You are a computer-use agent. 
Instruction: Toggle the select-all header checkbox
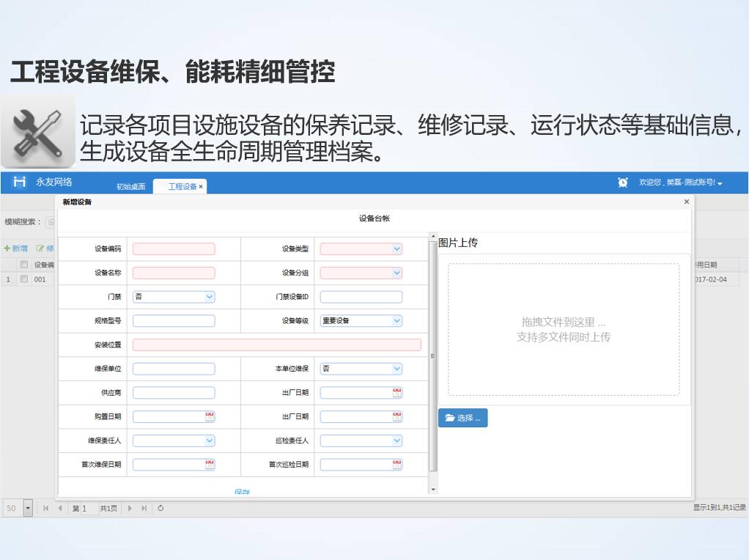[24, 265]
